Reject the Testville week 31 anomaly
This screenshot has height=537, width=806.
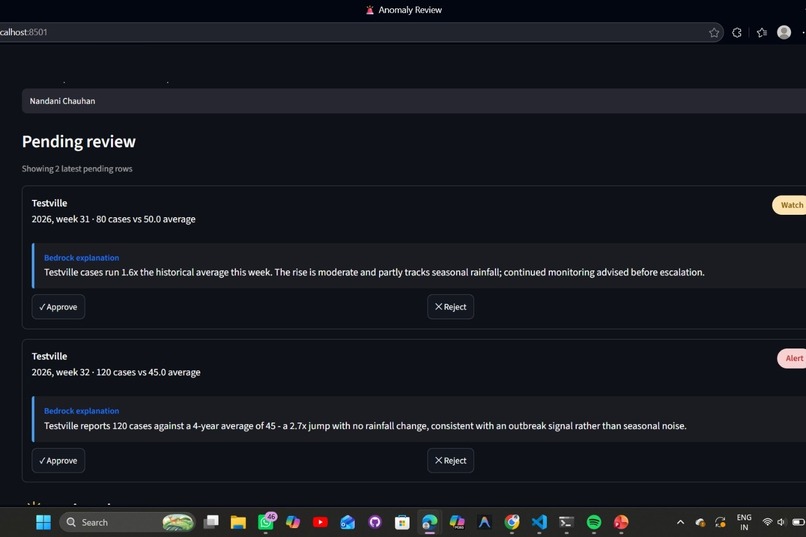[x=450, y=307]
